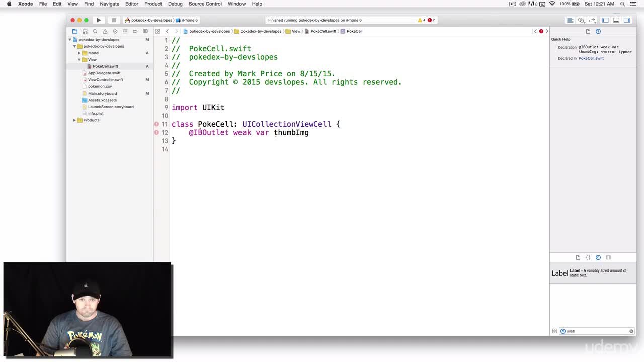The height and width of the screenshot is (362, 644).
Task: Open PokeCell.swift link in Quick Help
Action: pos(591,58)
